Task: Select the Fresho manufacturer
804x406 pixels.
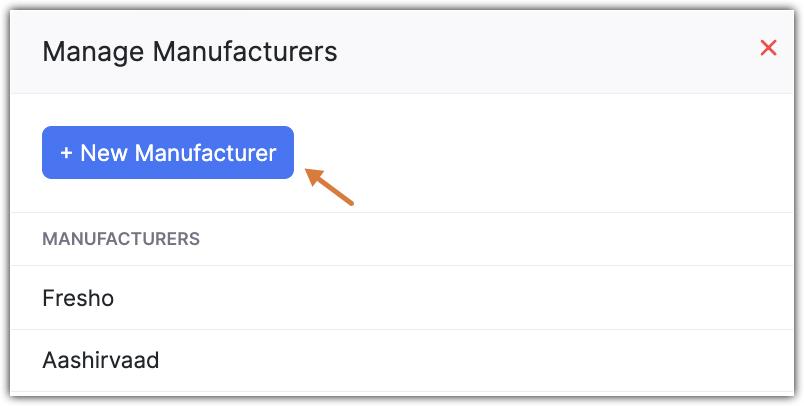Action: (x=75, y=298)
